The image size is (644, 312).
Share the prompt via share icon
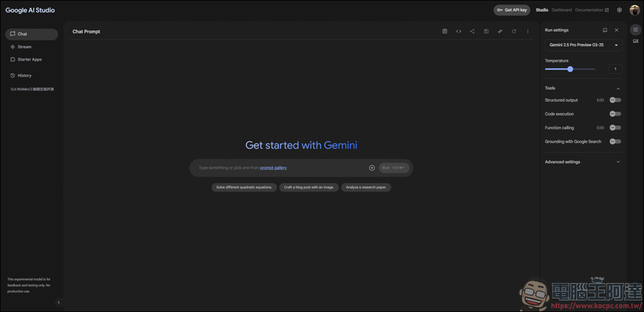(x=472, y=31)
